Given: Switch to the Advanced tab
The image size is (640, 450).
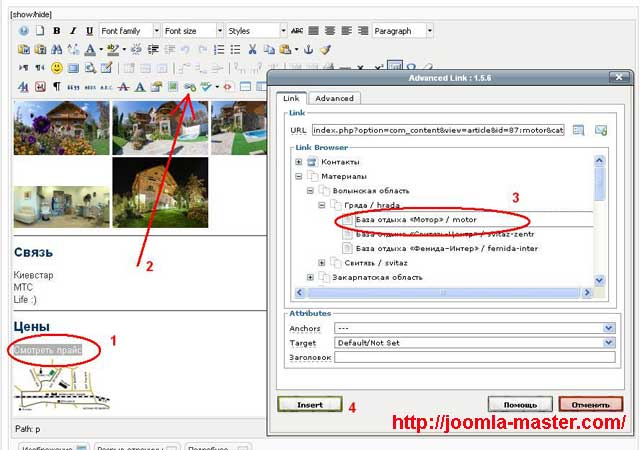Looking at the screenshot, I should pos(333,98).
